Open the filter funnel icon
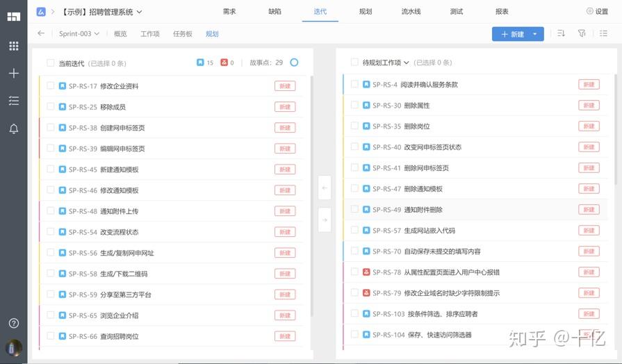The image size is (622, 364). pyautogui.click(x=582, y=33)
